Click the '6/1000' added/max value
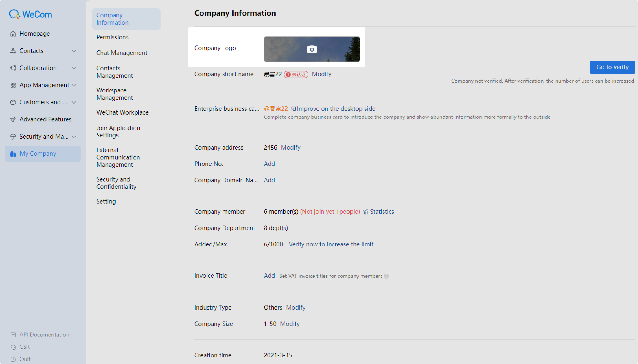 (x=273, y=244)
